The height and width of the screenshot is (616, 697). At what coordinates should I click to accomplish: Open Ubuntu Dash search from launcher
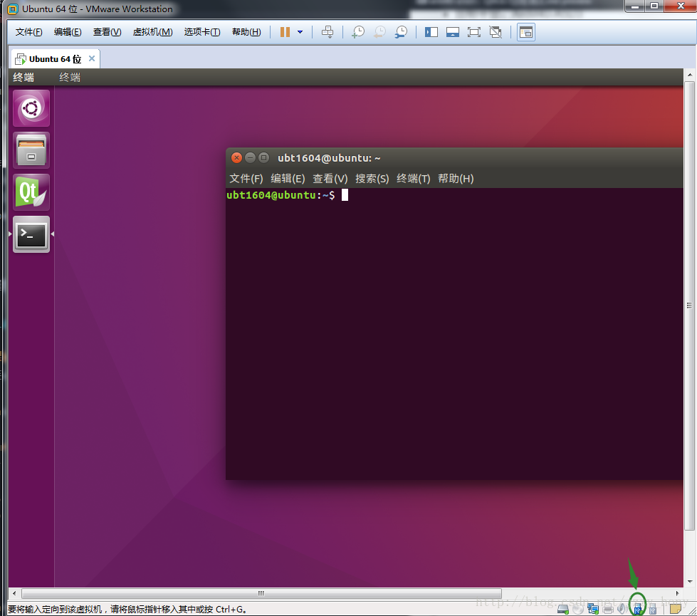[31, 108]
